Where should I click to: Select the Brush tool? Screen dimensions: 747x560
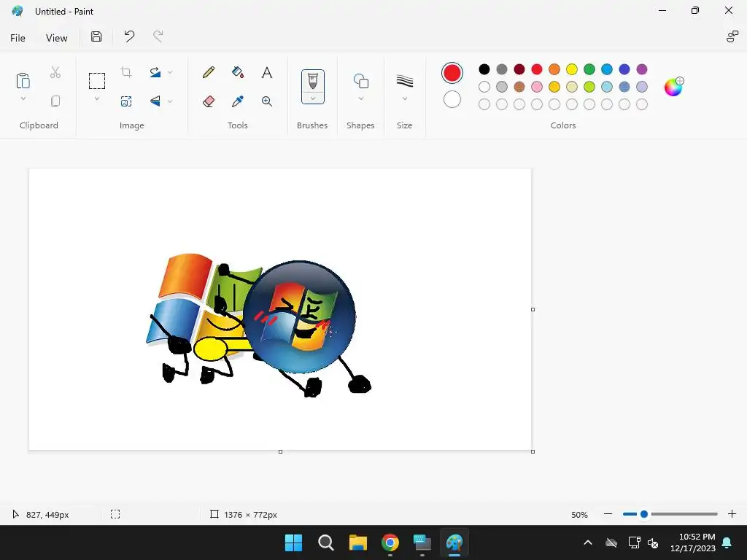pos(312,80)
